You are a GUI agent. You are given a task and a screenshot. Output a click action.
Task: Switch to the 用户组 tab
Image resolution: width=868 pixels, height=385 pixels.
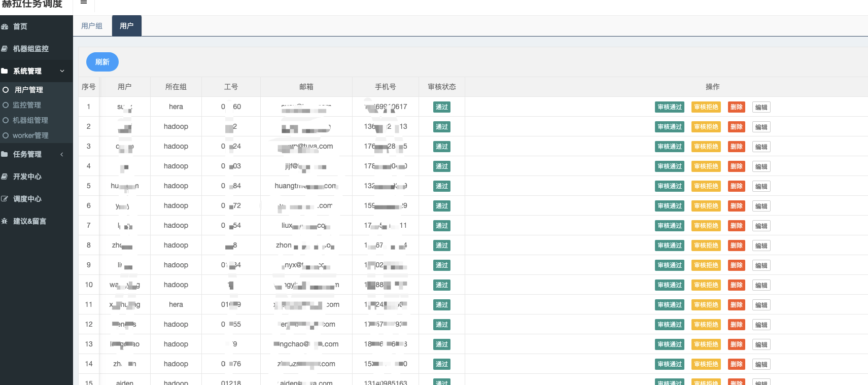tap(92, 26)
